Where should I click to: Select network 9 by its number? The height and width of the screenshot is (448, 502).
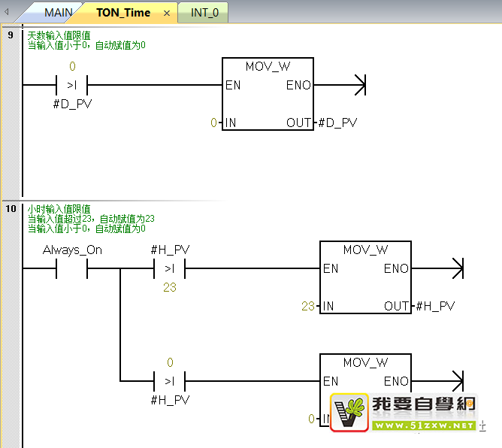click(x=11, y=35)
